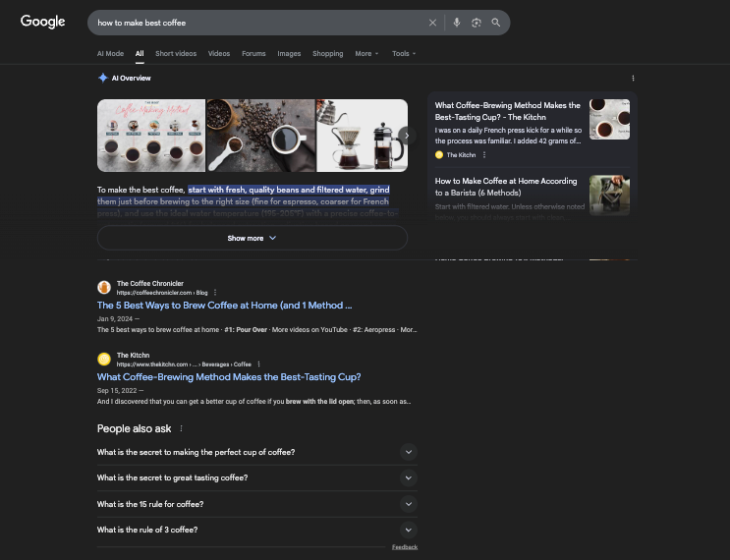This screenshot has height=560, width=730.
Task: Open options menu beside The Coffee Chronicler
Action: point(215,293)
